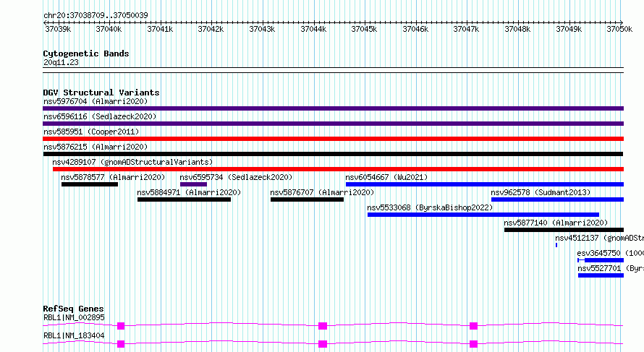Select the nsv5533068 blue variant bar
This screenshot has height=352, width=644.
click(483, 215)
